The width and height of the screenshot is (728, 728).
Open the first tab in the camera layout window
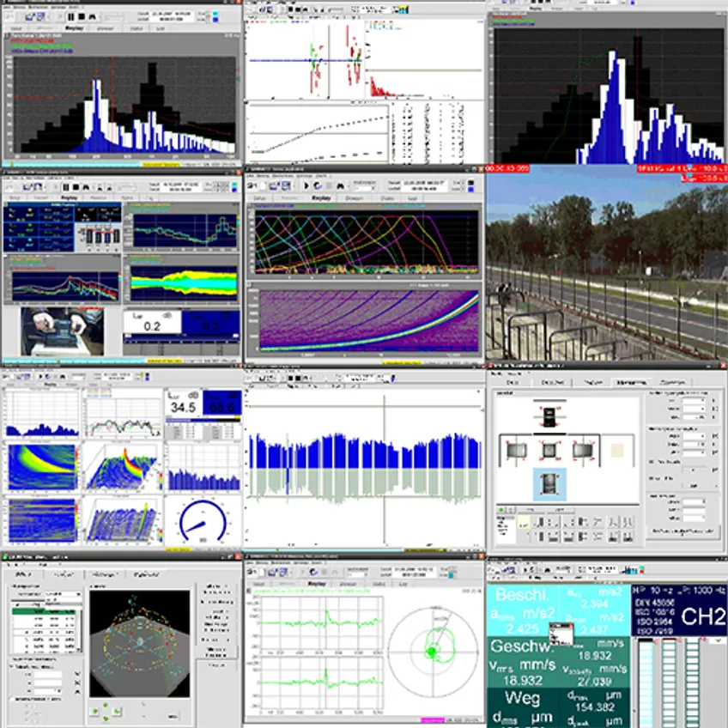pyautogui.click(x=513, y=383)
